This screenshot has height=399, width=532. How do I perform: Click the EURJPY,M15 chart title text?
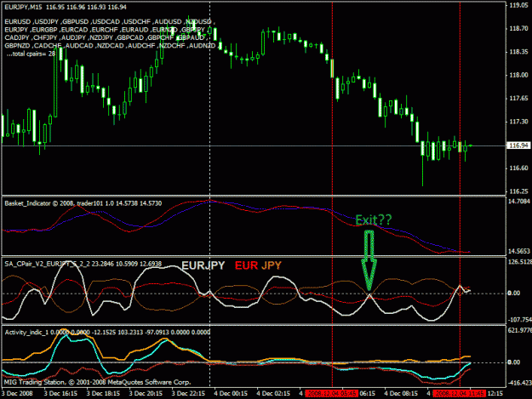pos(66,7)
